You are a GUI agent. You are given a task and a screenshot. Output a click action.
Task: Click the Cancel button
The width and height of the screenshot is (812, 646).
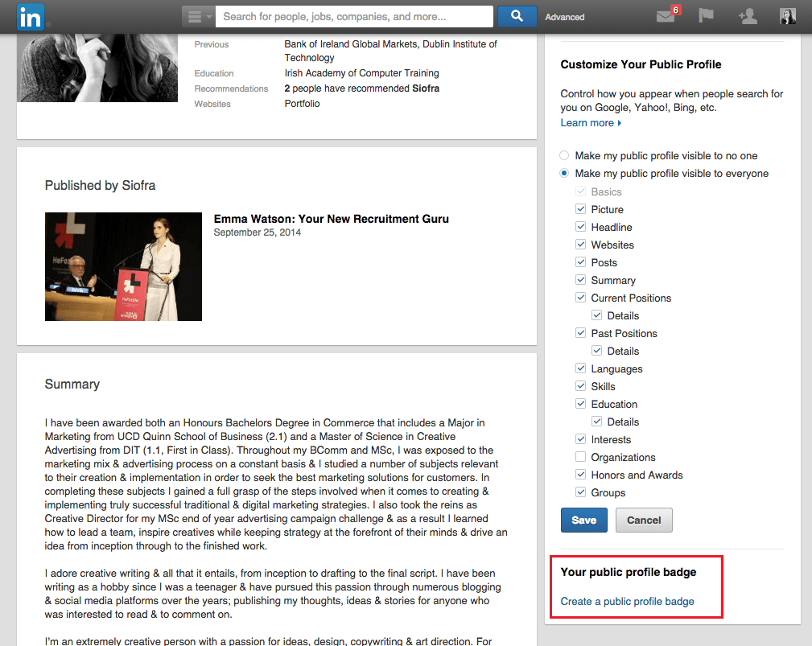click(x=644, y=521)
